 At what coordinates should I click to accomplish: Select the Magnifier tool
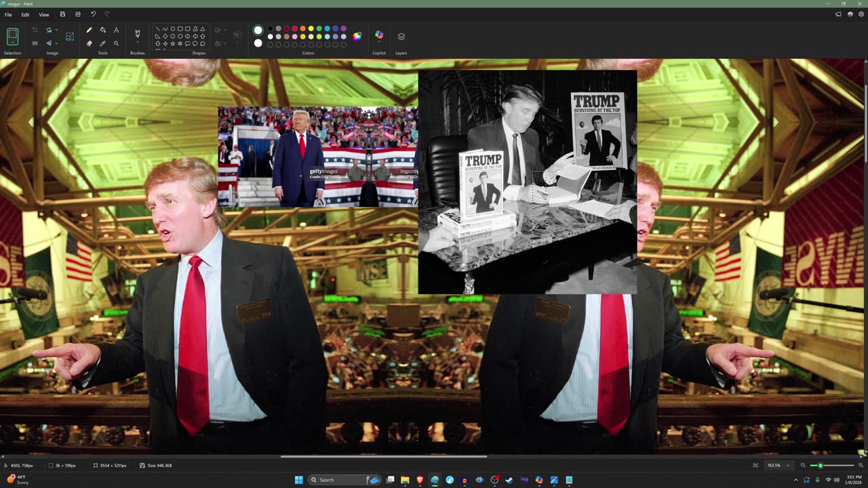[x=116, y=43]
